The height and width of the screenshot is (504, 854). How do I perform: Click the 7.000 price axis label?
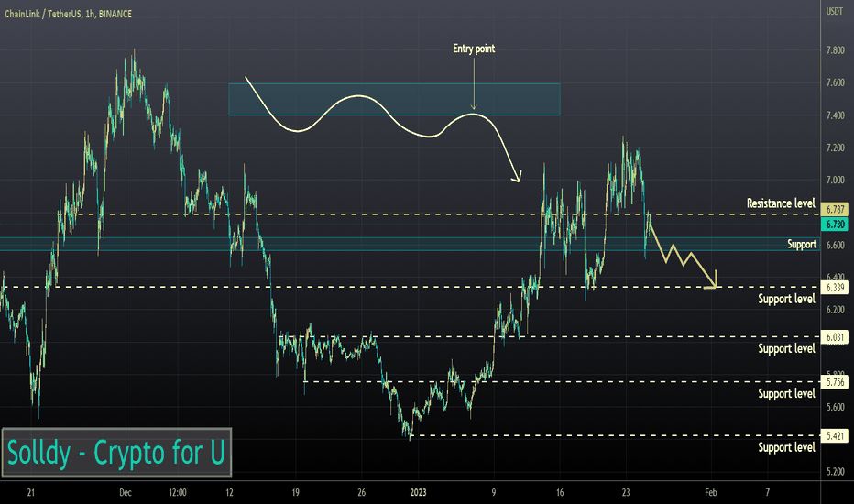point(835,181)
